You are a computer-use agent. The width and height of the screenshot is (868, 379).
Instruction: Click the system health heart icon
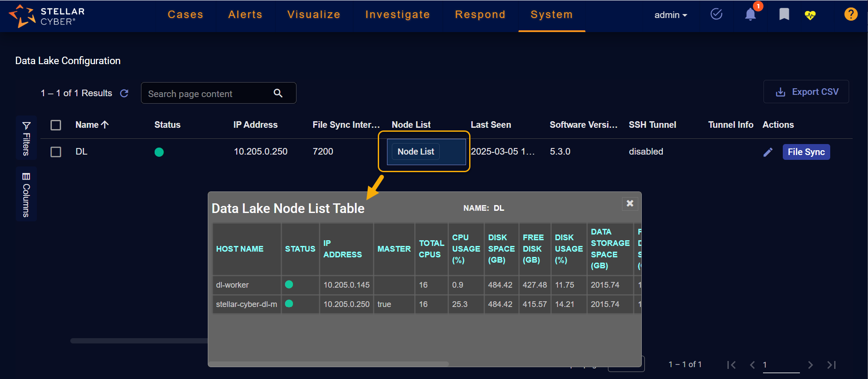(810, 15)
